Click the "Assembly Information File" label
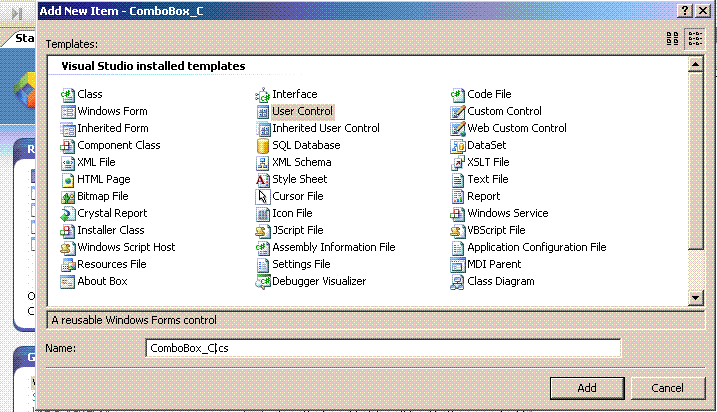The image size is (717, 412). pos(334,247)
